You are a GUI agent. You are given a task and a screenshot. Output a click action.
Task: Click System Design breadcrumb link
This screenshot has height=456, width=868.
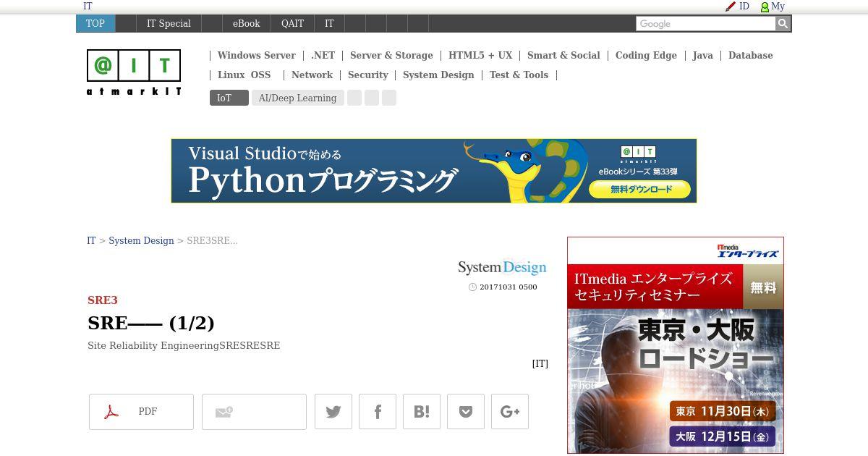coord(141,240)
